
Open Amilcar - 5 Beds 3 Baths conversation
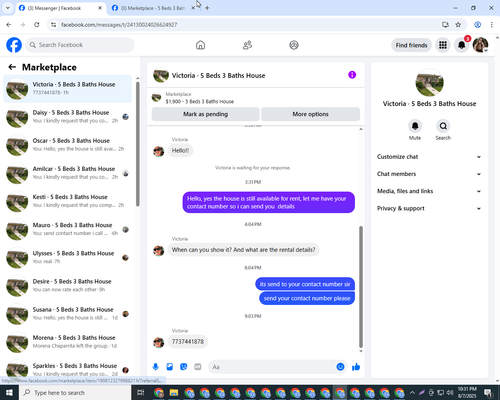coord(67,173)
